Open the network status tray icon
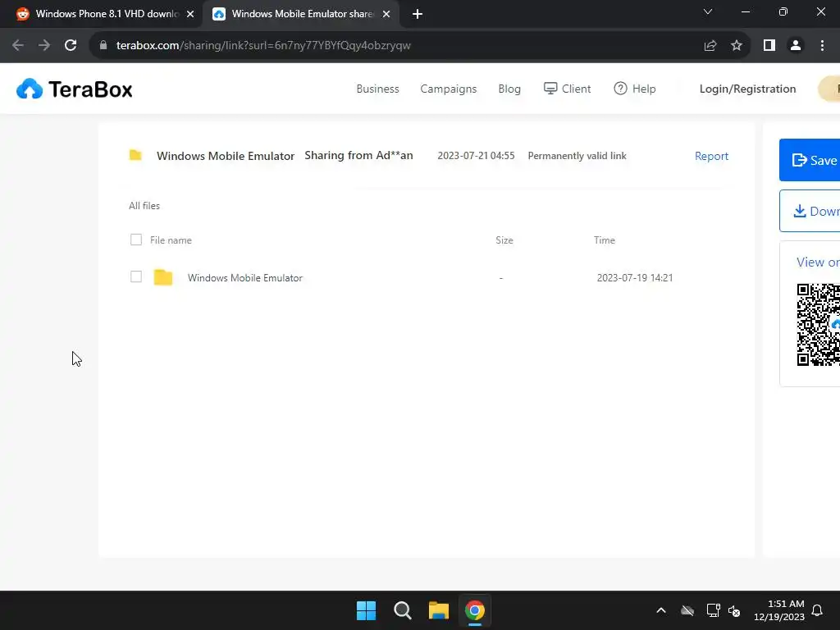The height and width of the screenshot is (630, 840). pyautogui.click(x=713, y=610)
